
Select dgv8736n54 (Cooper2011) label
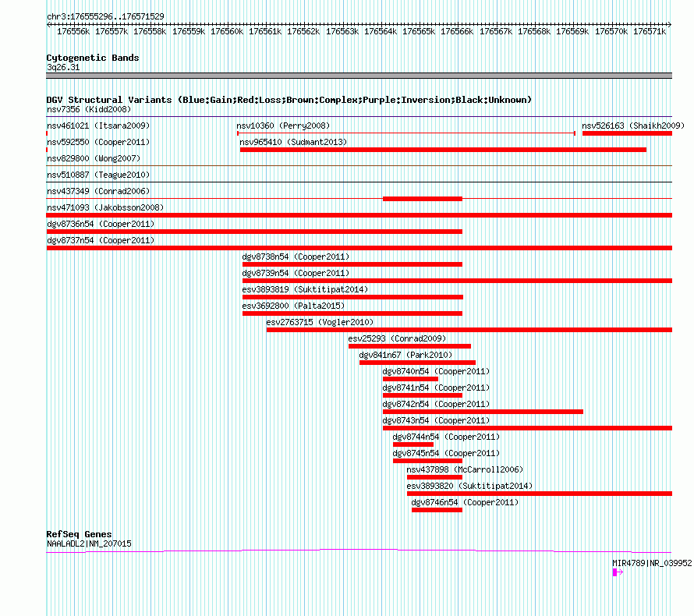tap(101, 224)
